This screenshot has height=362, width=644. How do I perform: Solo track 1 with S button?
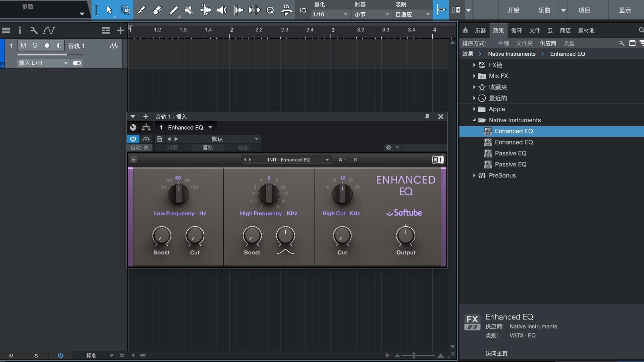35,45
